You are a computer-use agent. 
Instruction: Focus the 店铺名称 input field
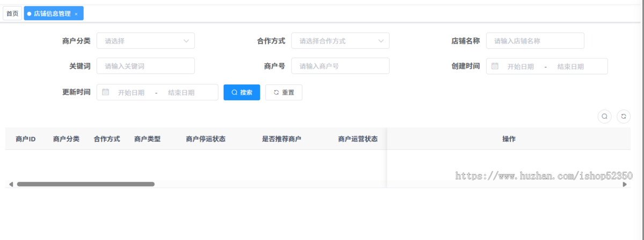click(535, 41)
